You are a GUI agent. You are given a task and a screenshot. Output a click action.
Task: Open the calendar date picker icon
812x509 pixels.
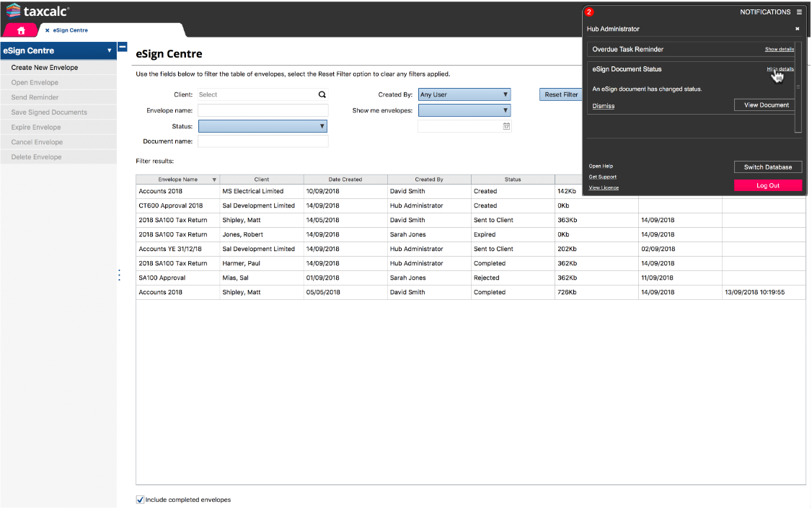point(506,126)
